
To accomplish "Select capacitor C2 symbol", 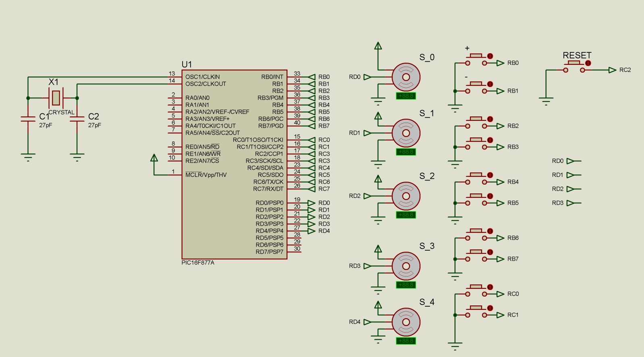I will click(77, 118).
